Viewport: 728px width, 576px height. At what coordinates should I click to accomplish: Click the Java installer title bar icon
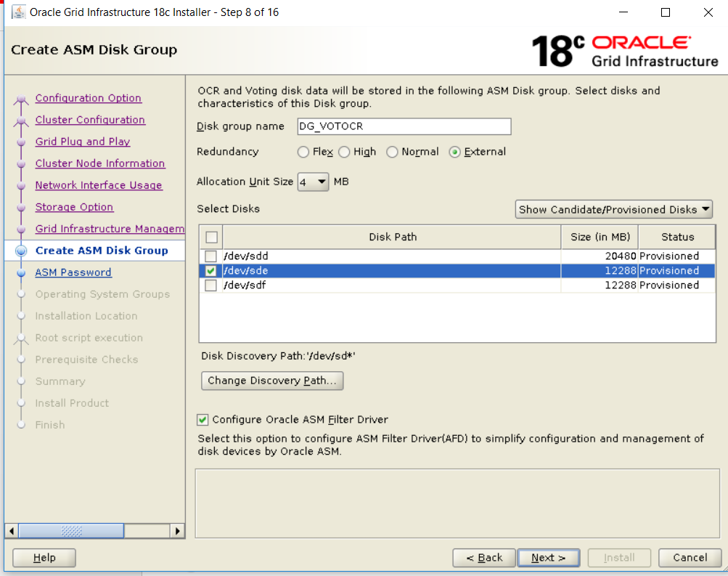point(19,12)
